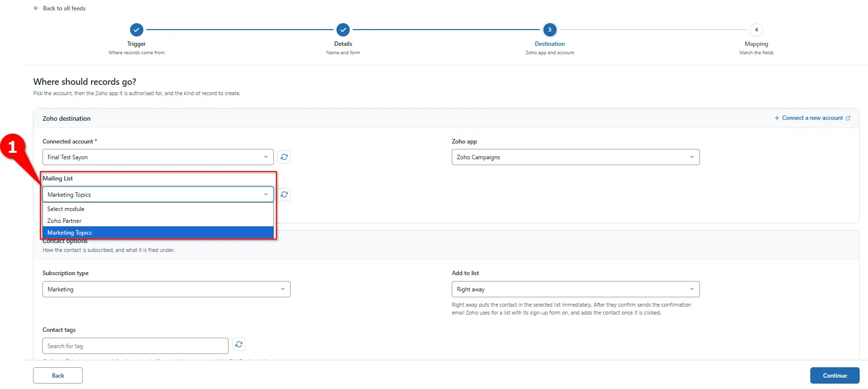Choose the highlighted Marketing Topics option
This screenshot has width=868, height=389.
click(x=158, y=233)
